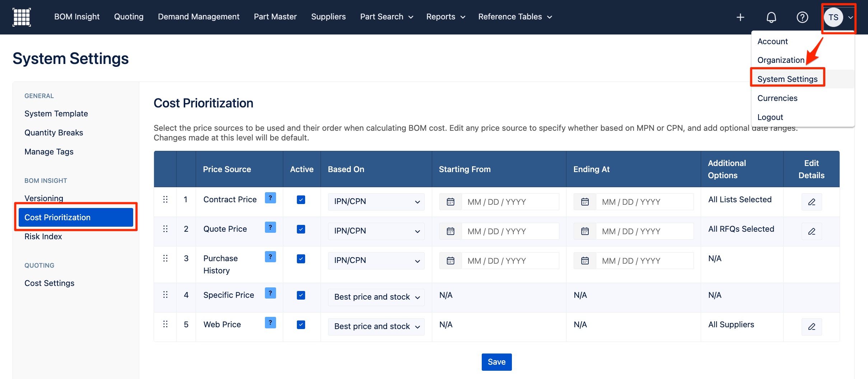Image resolution: width=868 pixels, height=379 pixels.
Task: Show help tooltip for Quote Price
Action: pyautogui.click(x=270, y=227)
